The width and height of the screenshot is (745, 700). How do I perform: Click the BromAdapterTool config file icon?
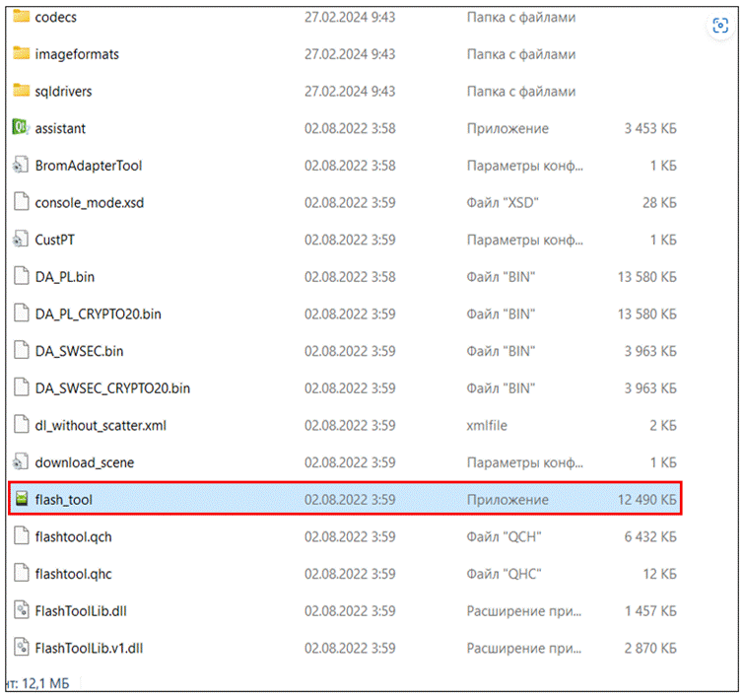pos(21,165)
